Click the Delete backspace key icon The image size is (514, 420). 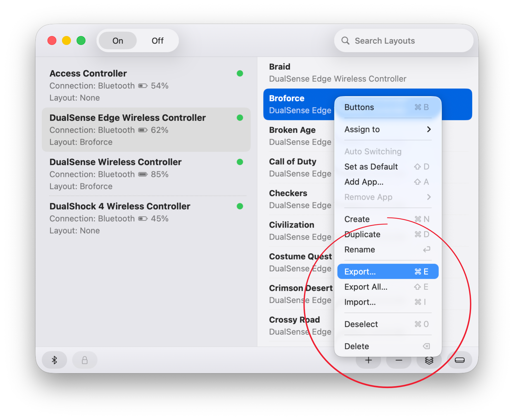[x=426, y=346]
